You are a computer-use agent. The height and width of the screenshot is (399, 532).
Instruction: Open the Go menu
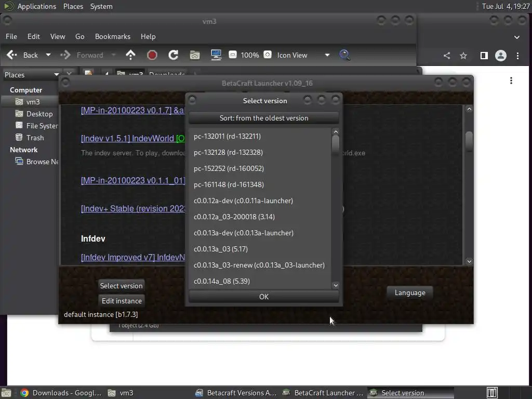[x=79, y=36]
